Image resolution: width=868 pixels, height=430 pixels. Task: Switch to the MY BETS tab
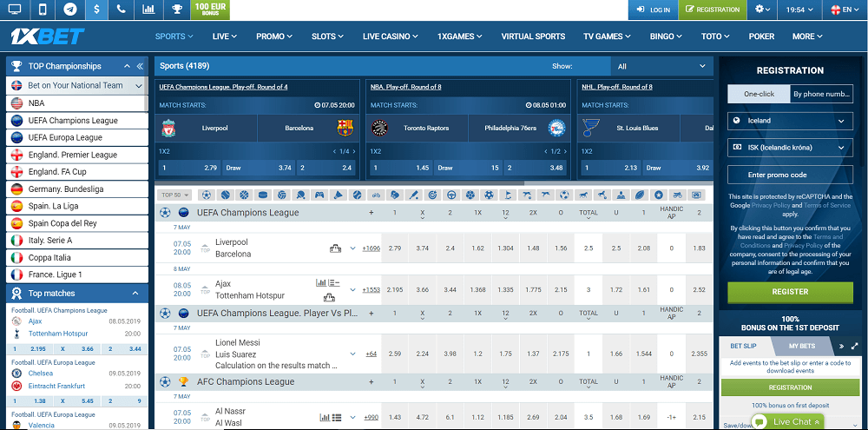801,347
